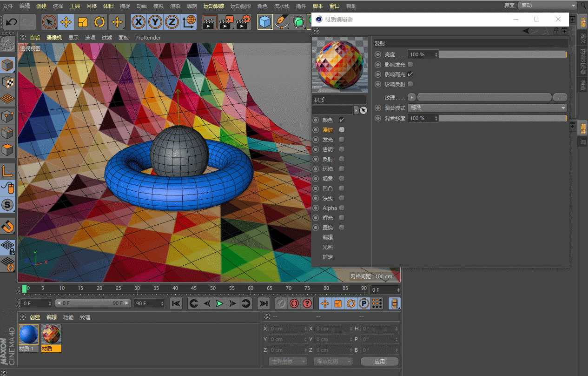Image resolution: width=588 pixels, height=376 pixels.
Task: Enable the 透明 channel checkbox
Action: click(x=342, y=149)
